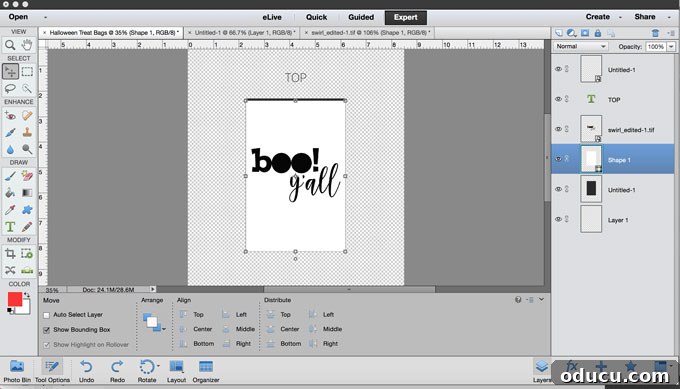
Task: Switch to Quick edit mode
Action: pos(317,17)
